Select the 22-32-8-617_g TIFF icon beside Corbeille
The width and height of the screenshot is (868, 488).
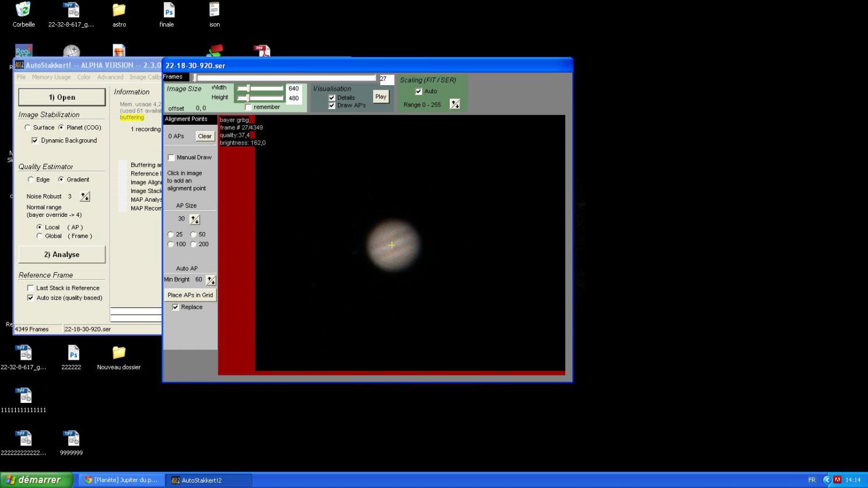[x=71, y=10]
